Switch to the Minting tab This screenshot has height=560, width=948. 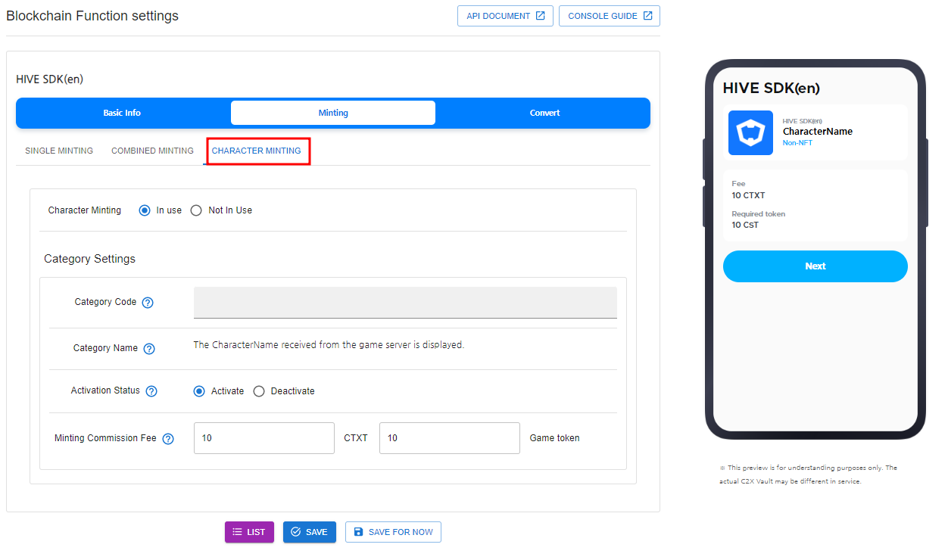point(333,113)
